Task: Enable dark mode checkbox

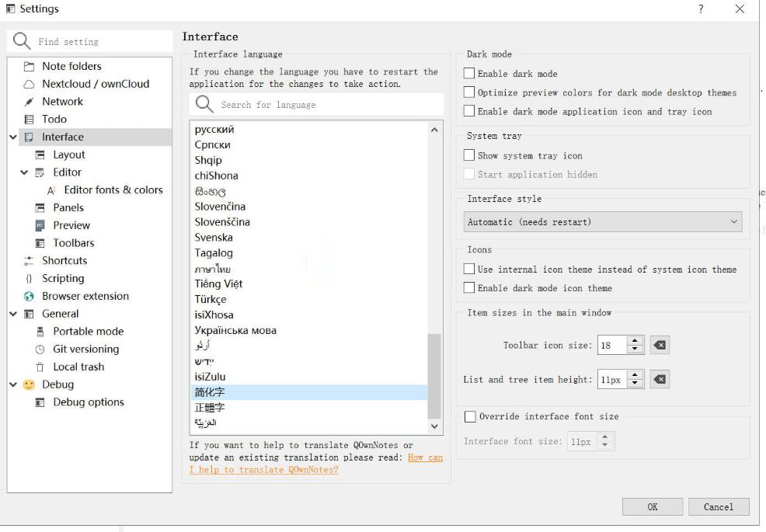Action: (469, 74)
